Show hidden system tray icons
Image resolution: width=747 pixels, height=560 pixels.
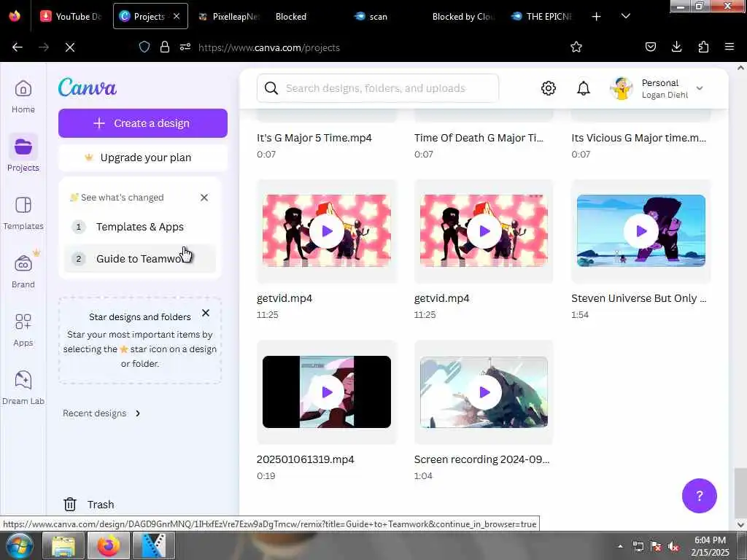tap(620, 546)
